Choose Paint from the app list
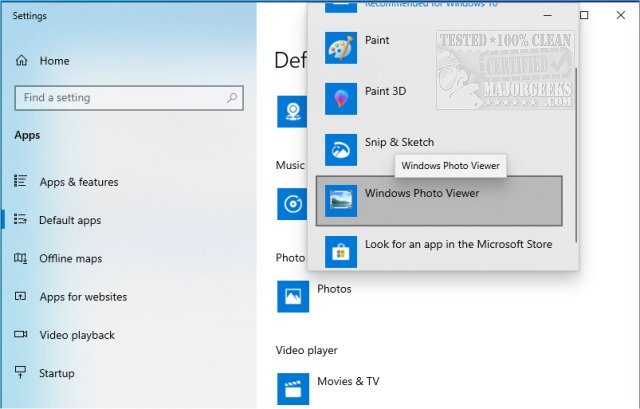This screenshot has width=640, height=409. pos(439,48)
